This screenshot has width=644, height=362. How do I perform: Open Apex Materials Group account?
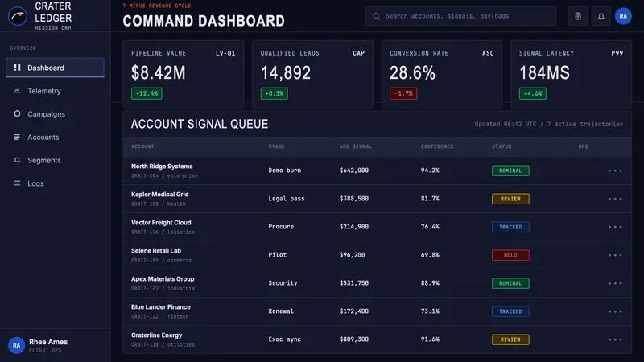click(x=163, y=279)
